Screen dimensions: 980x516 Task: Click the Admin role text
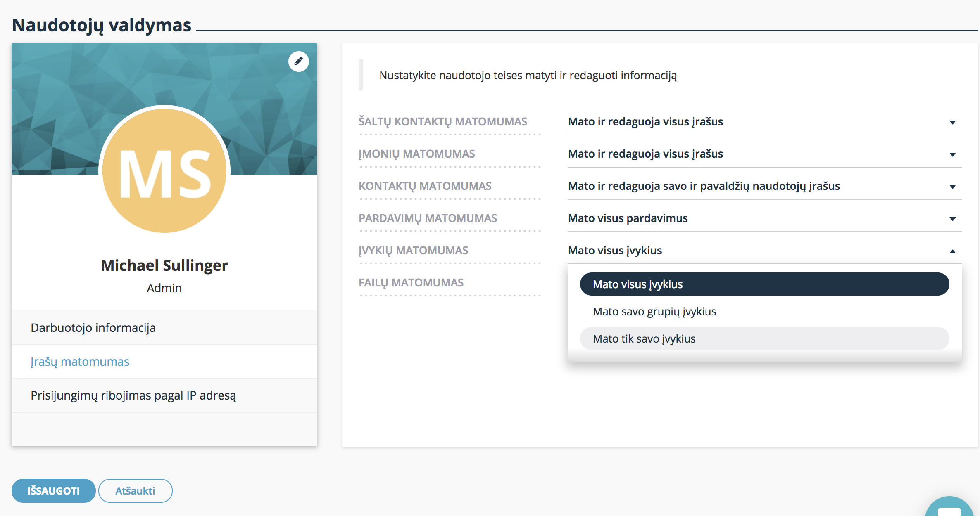coord(164,288)
